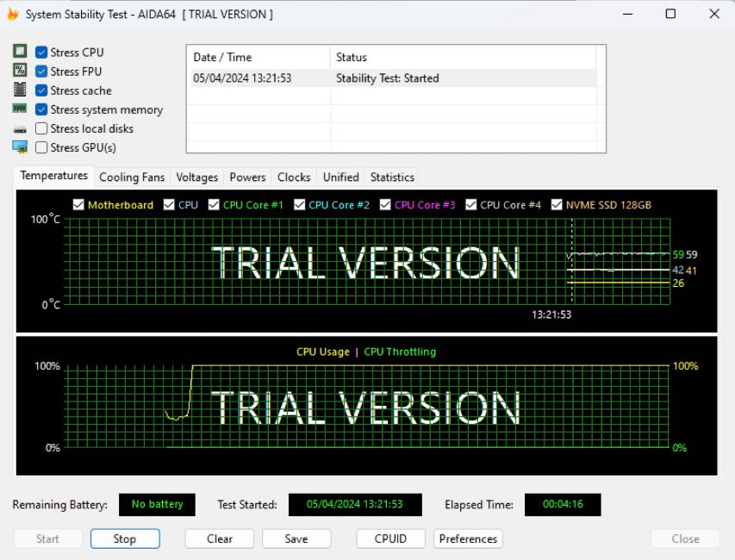The width and height of the screenshot is (735, 560).
Task: Uncheck the Stress FPU checkbox
Action: 41,72
